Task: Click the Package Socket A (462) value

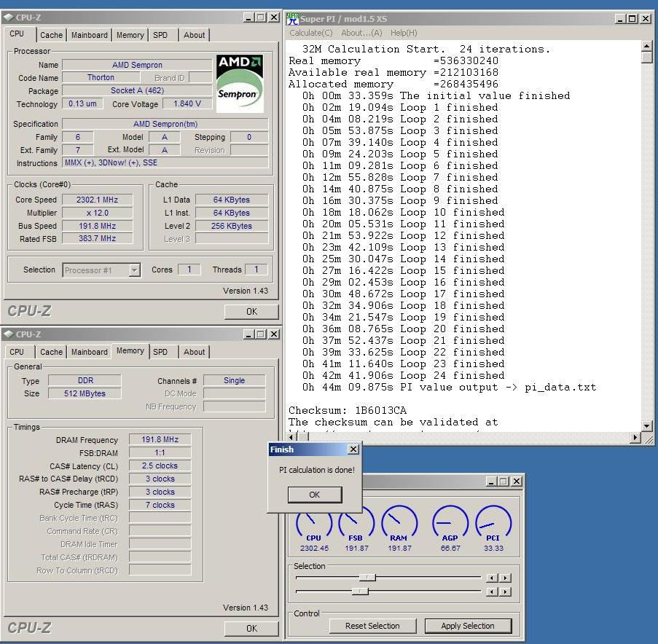Action: point(137,90)
